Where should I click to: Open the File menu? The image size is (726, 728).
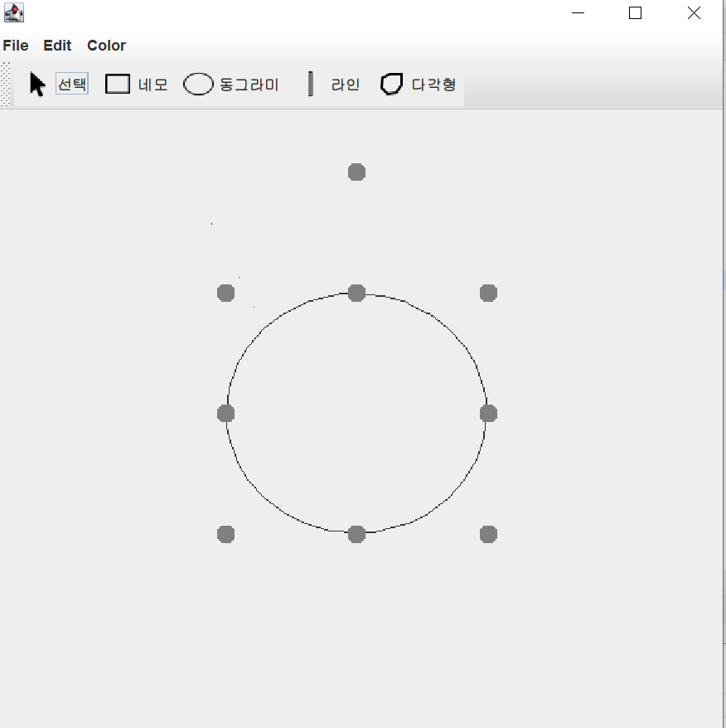pyautogui.click(x=15, y=46)
